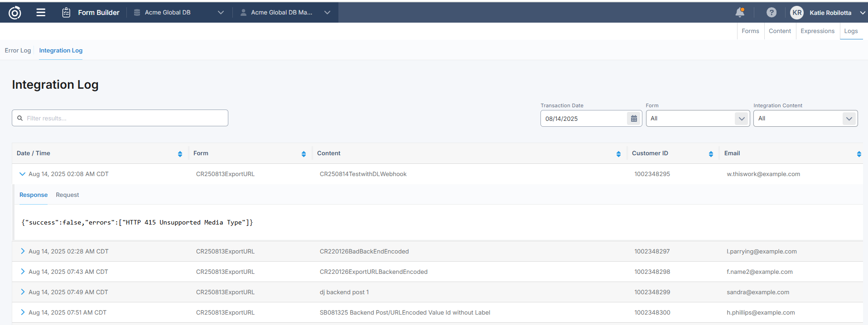
Task: Open the hamburger navigation menu
Action: point(41,13)
